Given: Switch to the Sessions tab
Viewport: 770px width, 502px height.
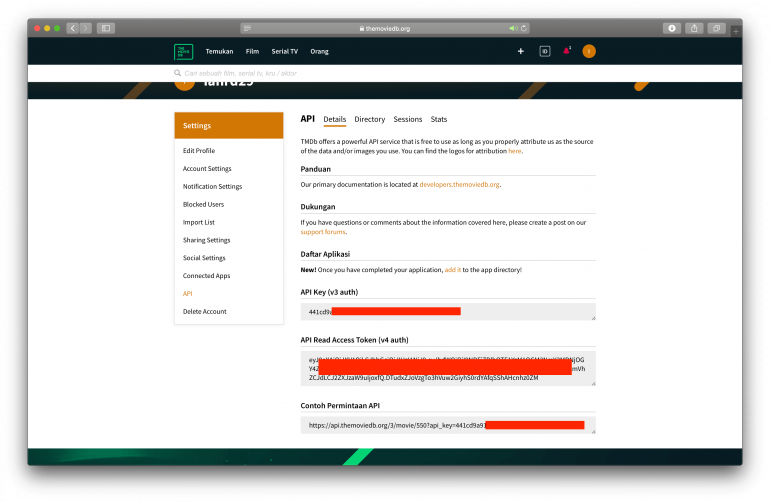Looking at the screenshot, I should (408, 119).
